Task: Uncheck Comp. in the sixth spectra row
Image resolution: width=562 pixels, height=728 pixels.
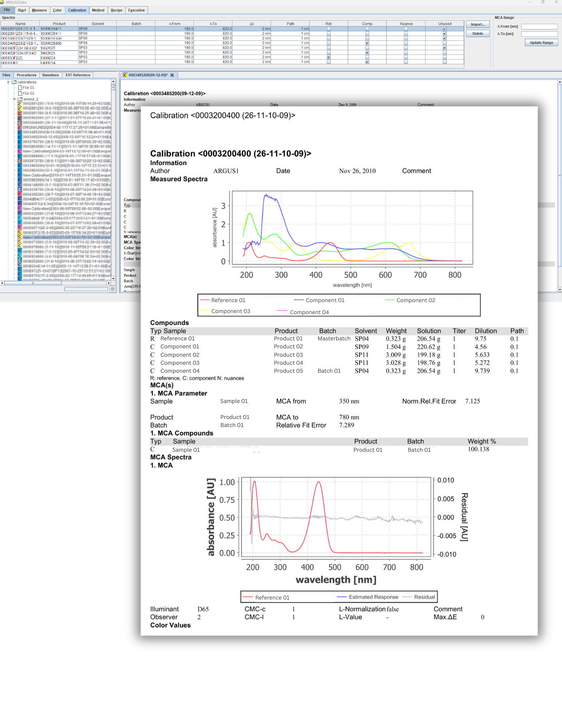Action: (367, 52)
